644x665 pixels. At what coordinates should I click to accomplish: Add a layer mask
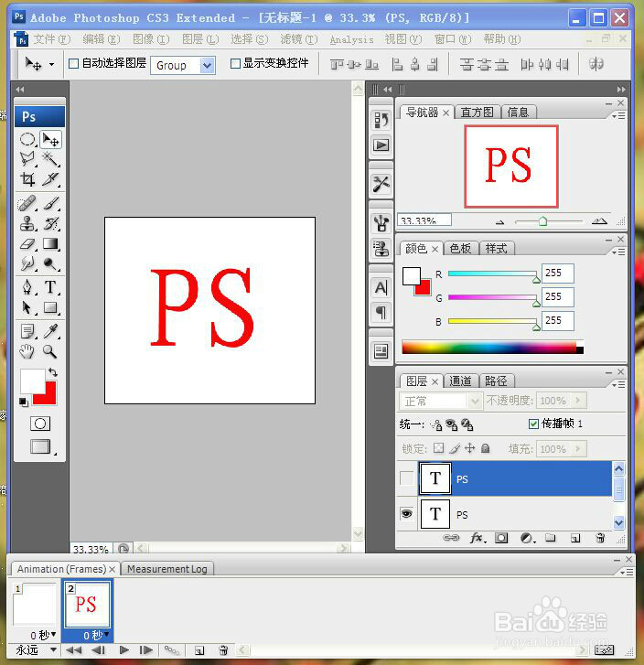[x=501, y=538]
